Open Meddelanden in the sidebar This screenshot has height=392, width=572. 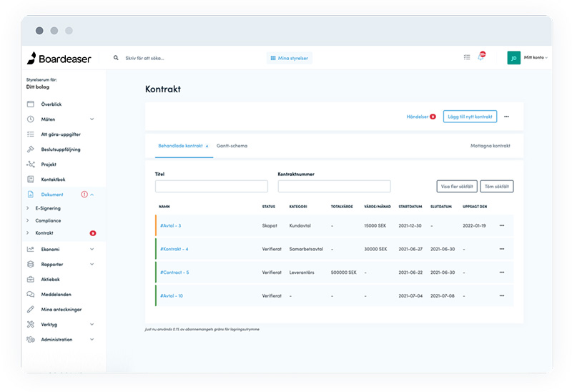point(56,294)
